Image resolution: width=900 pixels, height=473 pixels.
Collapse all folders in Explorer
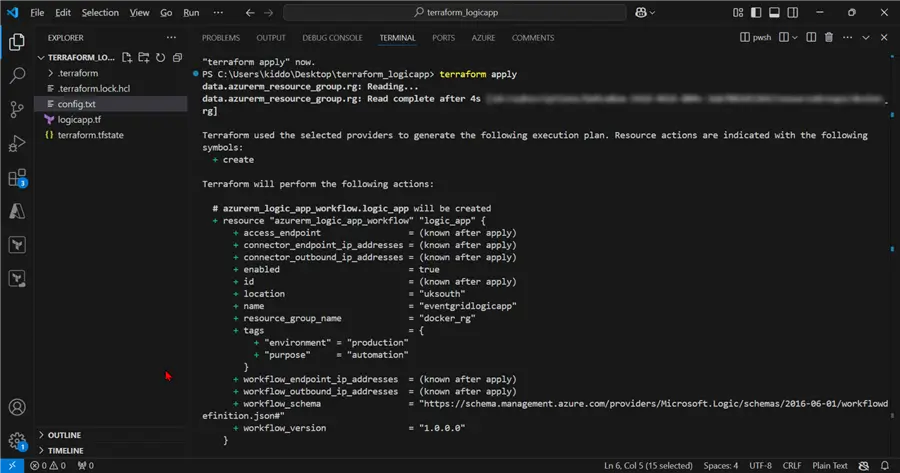click(x=177, y=57)
